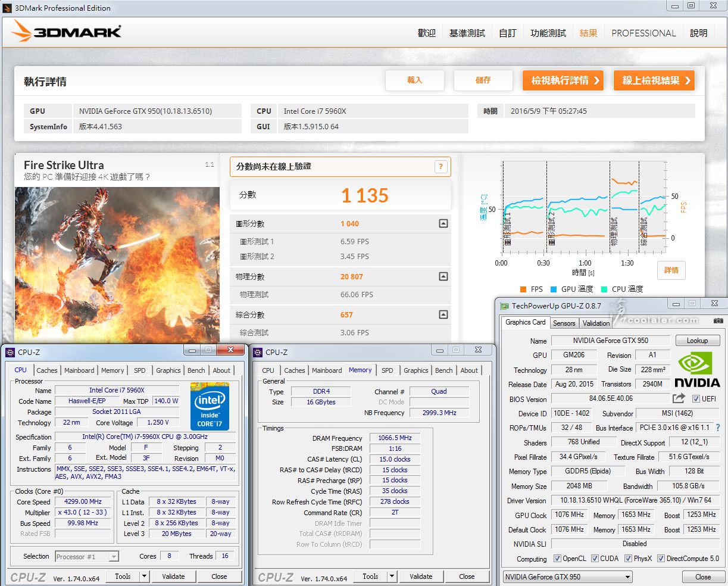Viewport: 728px width, 586px height.
Task: Select the 結果 results tab
Action: click(589, 33)
